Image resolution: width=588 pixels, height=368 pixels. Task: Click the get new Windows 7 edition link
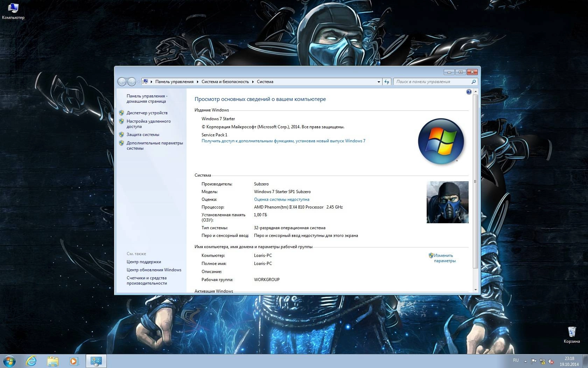click(283, 141)
